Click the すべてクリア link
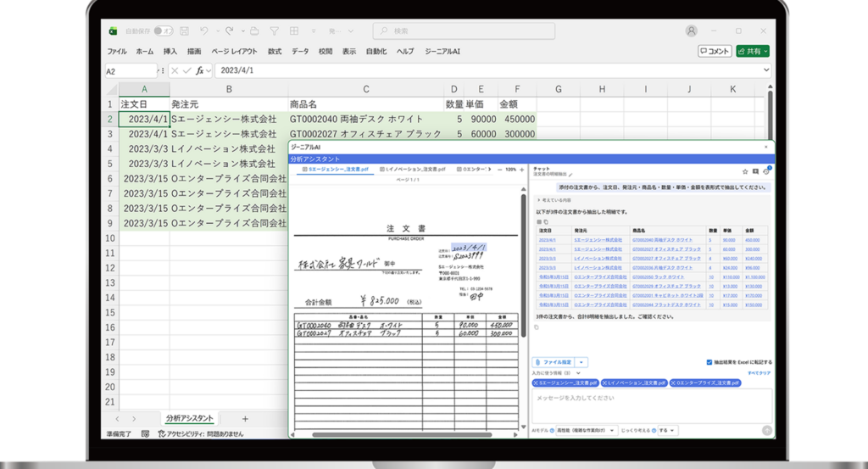This screenshot has height=469, width=868. point(759,373)
